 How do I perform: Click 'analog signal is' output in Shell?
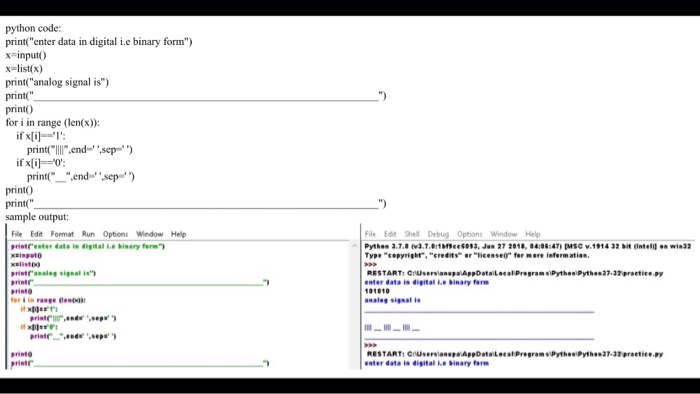[x=392, y=300]
